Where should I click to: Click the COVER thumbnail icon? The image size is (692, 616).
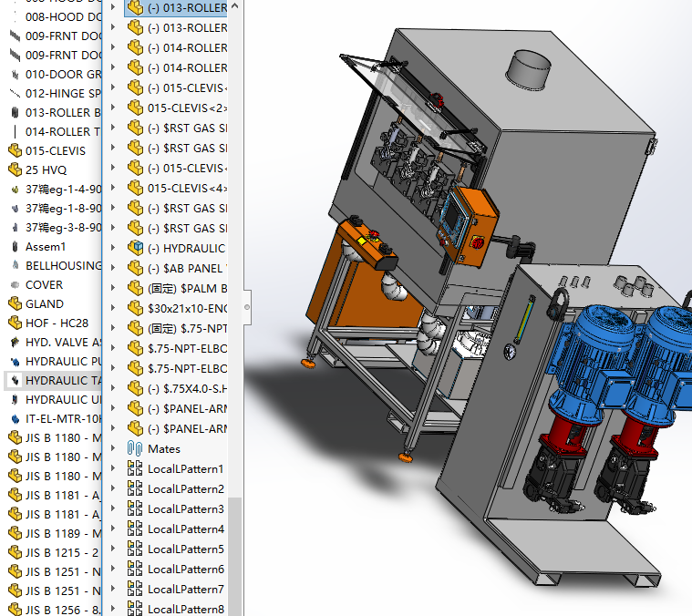click(x=15, y=284)
